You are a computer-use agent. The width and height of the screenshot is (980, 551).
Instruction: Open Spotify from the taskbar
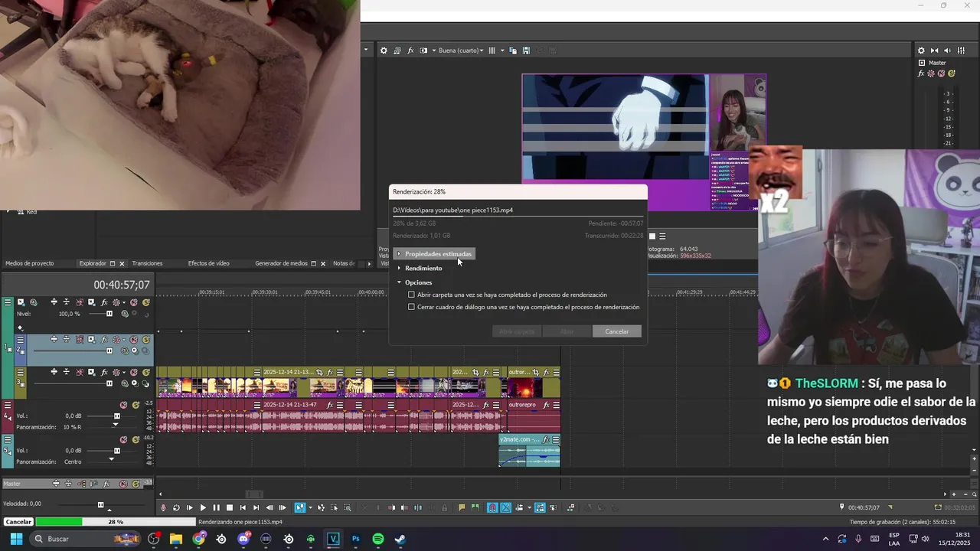pyautogui.click(x=377, y=539)
